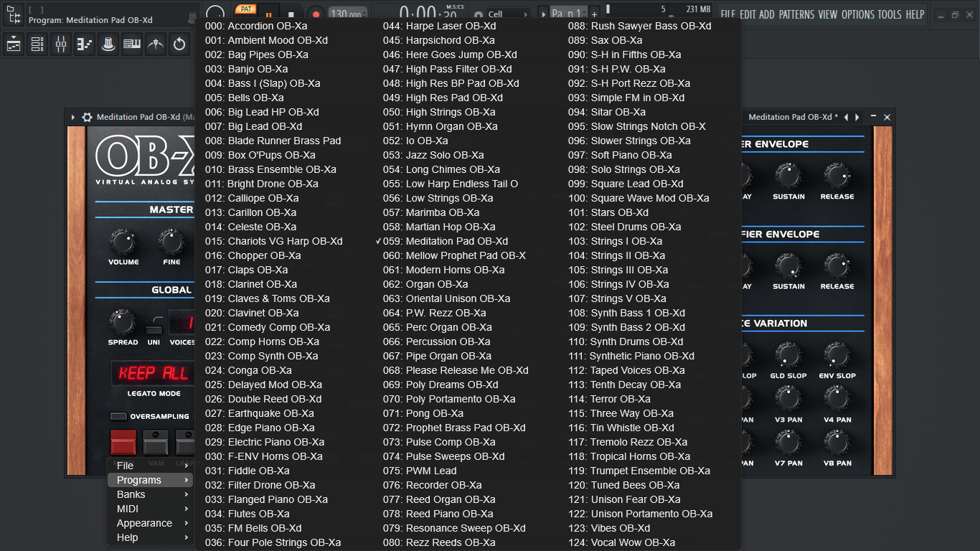Click the tempo tapper metronome icon

pyautogui.click(x=156, y=44)
